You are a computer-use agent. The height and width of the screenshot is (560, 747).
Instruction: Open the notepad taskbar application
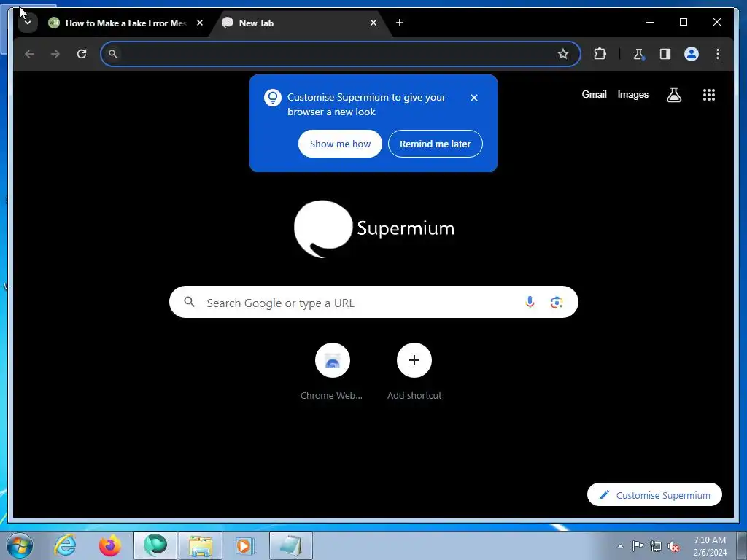point(290,545)
